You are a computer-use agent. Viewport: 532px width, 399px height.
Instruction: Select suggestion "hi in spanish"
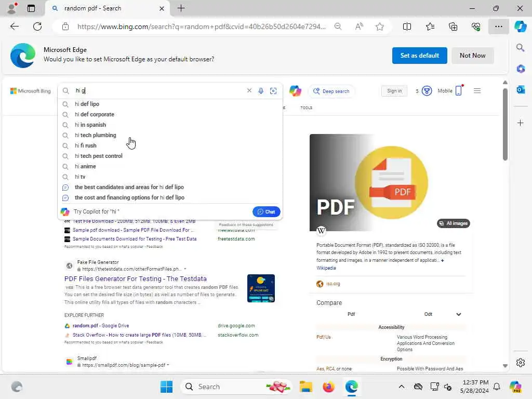170,125
